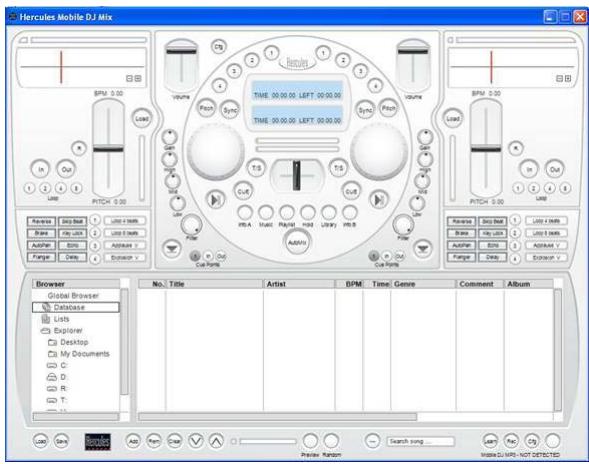The height and width of the screenshot is (464, 589).
Task: Toggle Flanger effect on right deck
Action: pos(461,257)
